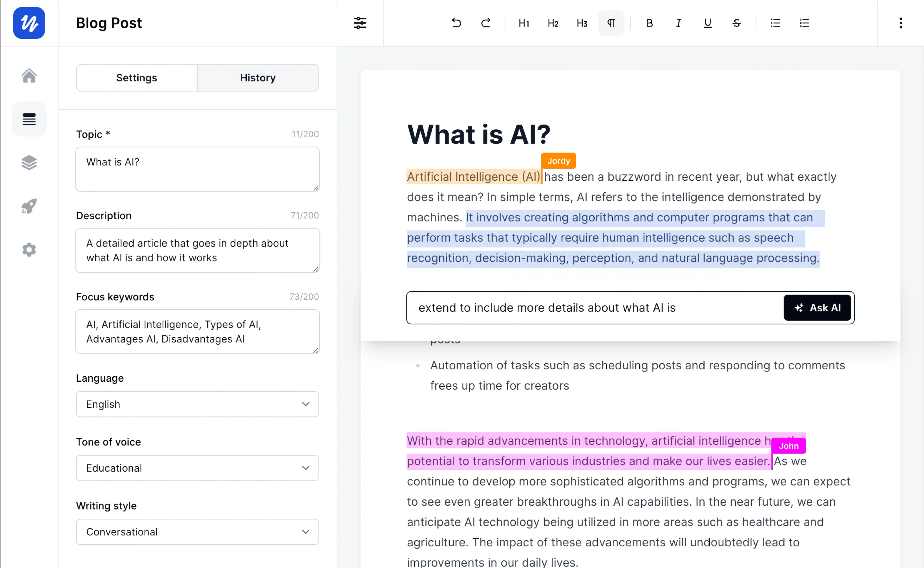This screenshot has height=568, width=924.
Task: Open the three-dot overflow menu
Action: pyautogui.click(x=901, y=23)
